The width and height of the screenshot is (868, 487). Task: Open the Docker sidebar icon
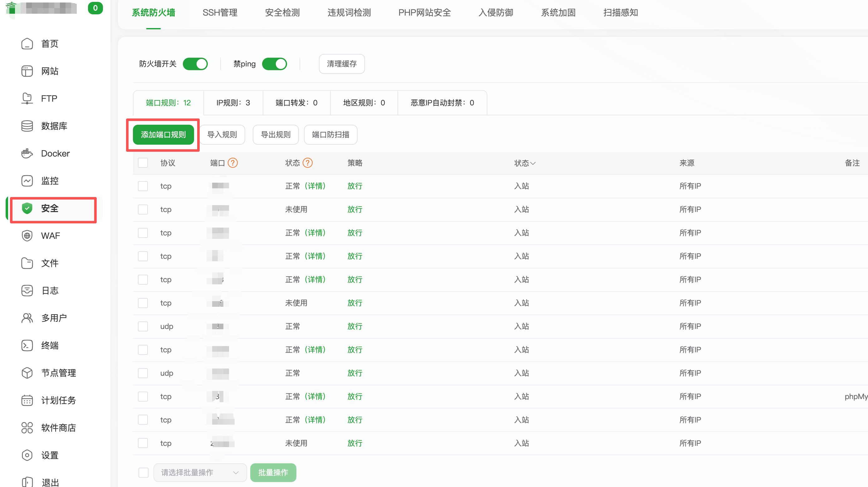[x=27, y=153]
